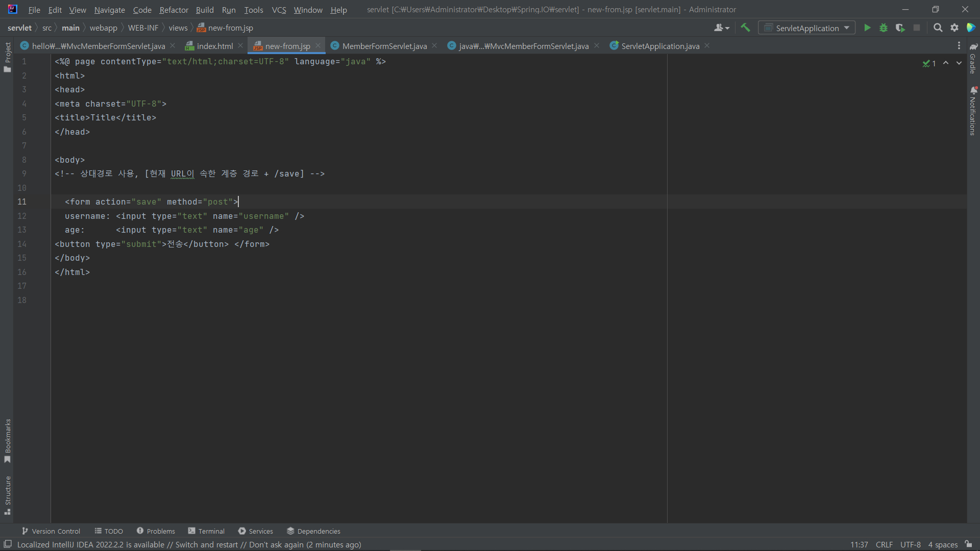Click the new-from.jsp breadcrumb item
The height and width of the screenshot is (551, 980).
point(225,28)
